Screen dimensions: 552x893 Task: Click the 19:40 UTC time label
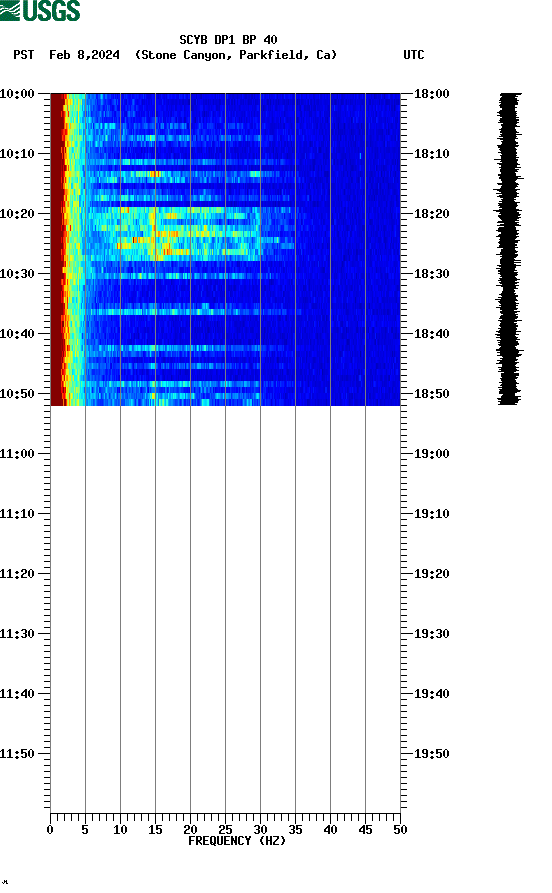click(432, 694)
